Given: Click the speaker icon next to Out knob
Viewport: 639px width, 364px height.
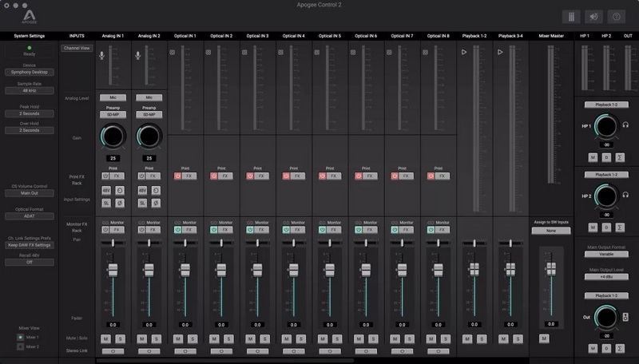Looking at the screenshot, I should 625,317.
